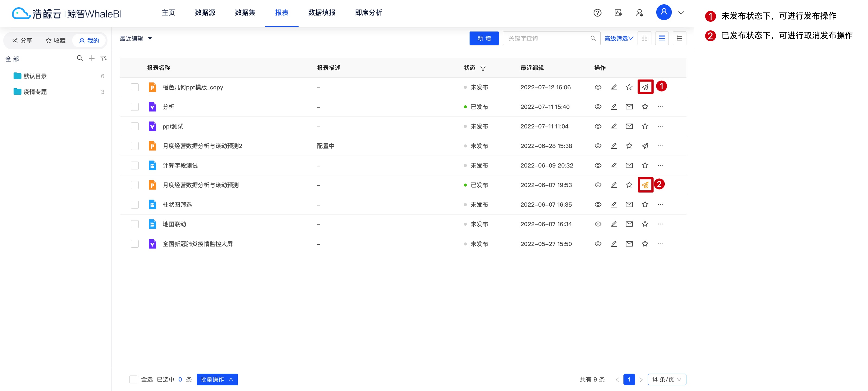This screenshot has height=391, width=868.
Task: Show 我的 reports
Action: point(89,41)
